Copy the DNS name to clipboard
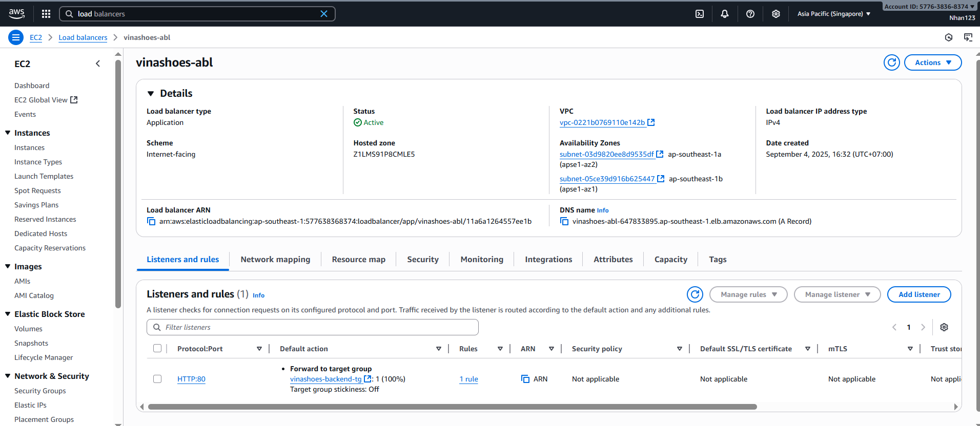This screenshot has height=426, width=980. point(564,221)
